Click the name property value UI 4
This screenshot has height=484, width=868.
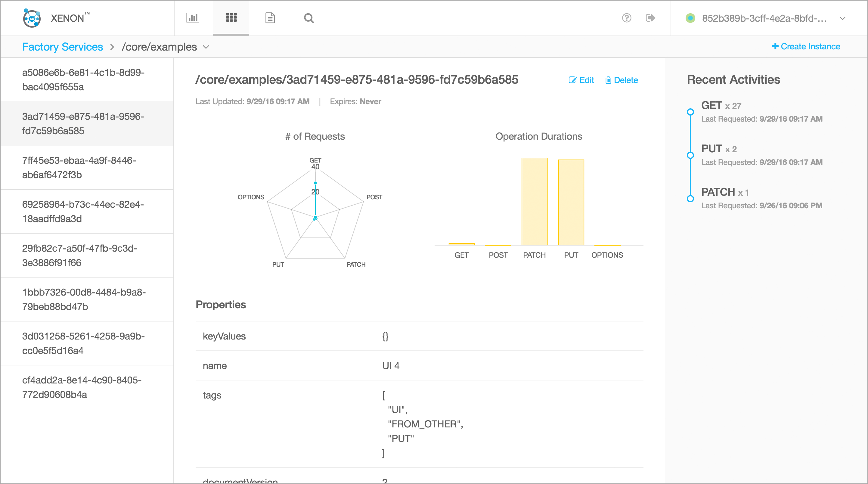click(391, 366)
